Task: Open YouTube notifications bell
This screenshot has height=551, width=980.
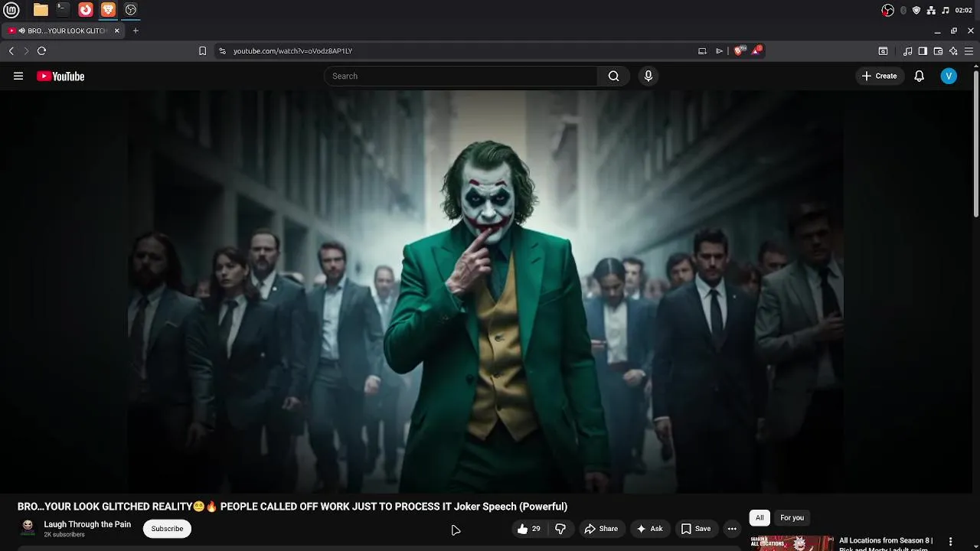Action: [x=920, y=76]
